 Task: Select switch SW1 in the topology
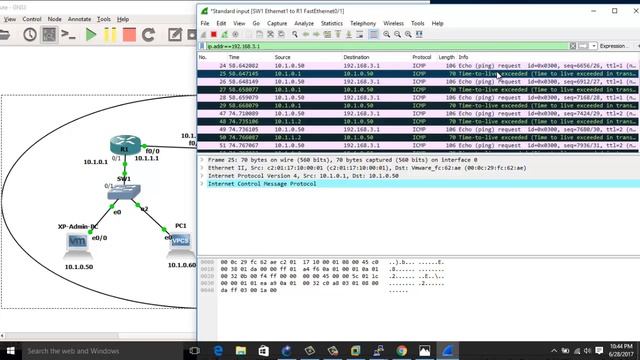(x=124, y=191)
